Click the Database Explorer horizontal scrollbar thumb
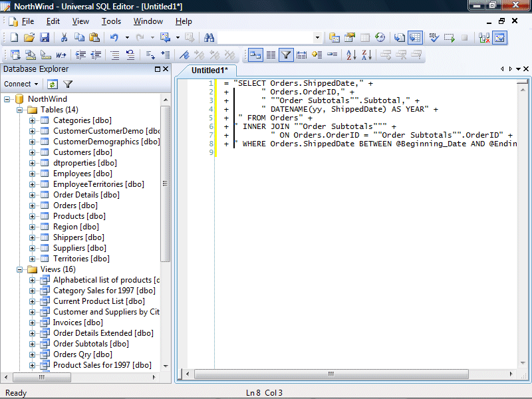Viewport: 532px width, 399px height. (x=42, y=377)
